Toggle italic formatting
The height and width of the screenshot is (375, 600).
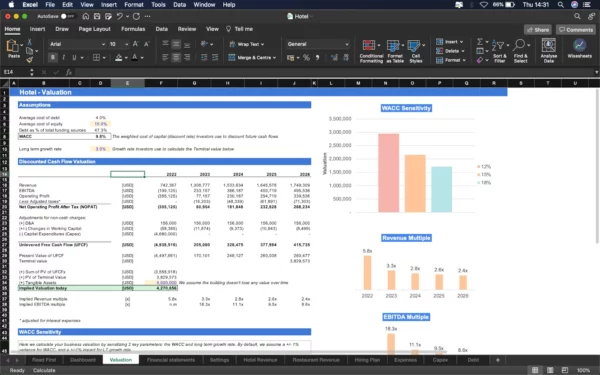tap(64, 57)
